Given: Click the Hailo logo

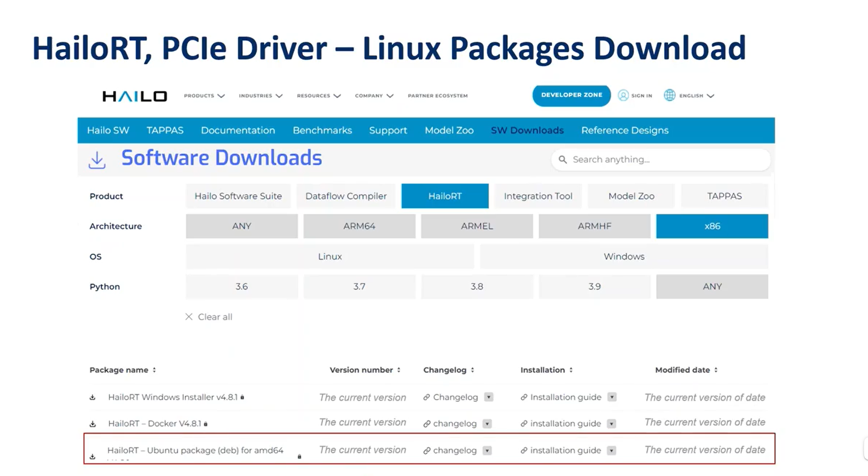Looking at the screenshot, I should tap(134, 96).
